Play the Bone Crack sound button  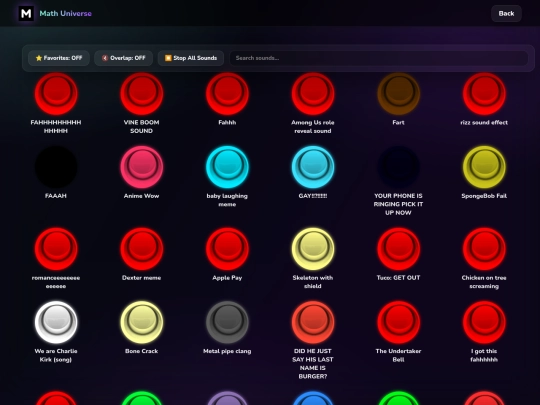pyautogui.click(x=142, y=322)
